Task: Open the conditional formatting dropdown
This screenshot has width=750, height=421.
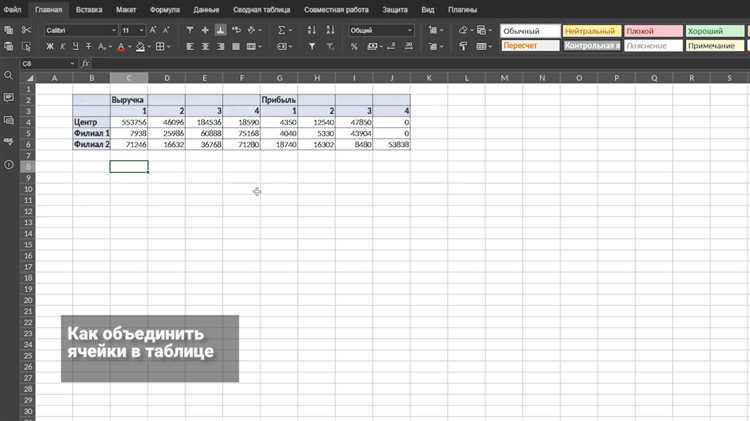Action: point(484,30)
